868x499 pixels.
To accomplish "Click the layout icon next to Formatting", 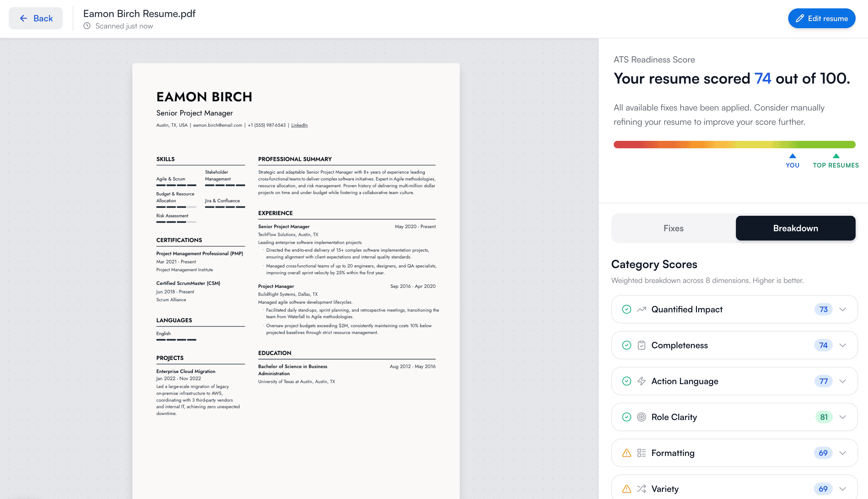I will tap(641, 453).
